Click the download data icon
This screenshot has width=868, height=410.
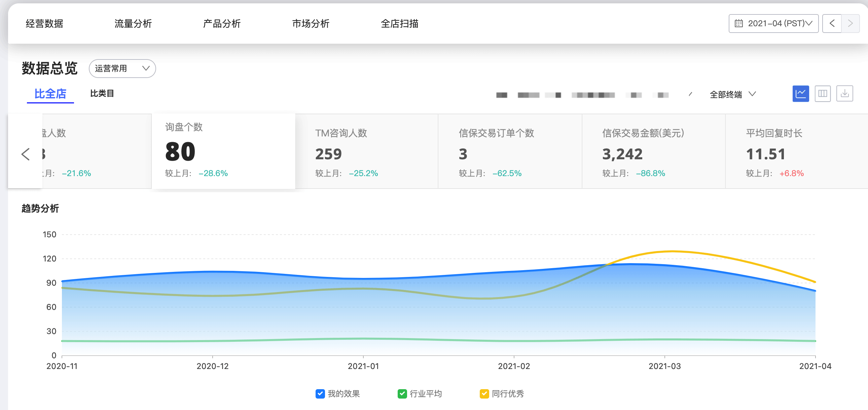tap(844, 93)
